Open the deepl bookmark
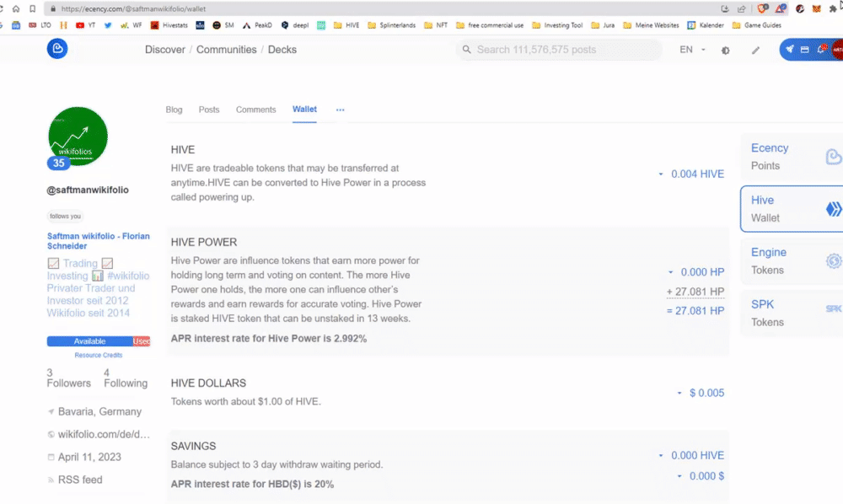 tap(295, 25)
